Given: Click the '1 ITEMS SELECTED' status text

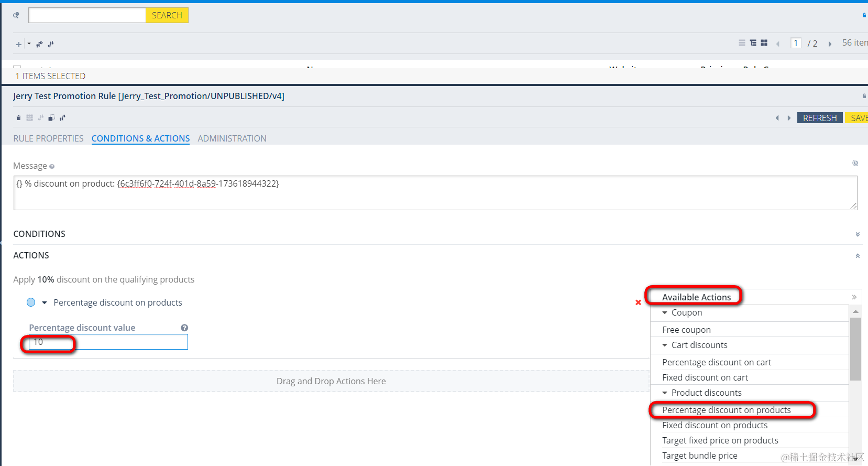Looking at the screenshot, I should pyautogui.click(x=50, y=76).
